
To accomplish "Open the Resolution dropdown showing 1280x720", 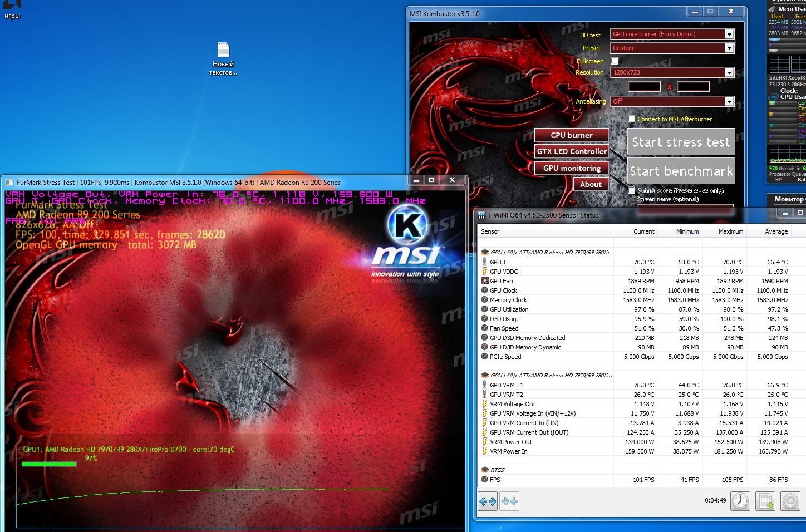I will coord(672,72).
